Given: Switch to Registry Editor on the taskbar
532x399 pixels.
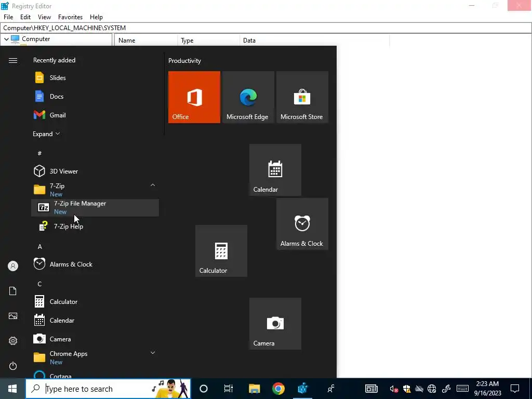Looking at the screenshot, I should (302, 389).
